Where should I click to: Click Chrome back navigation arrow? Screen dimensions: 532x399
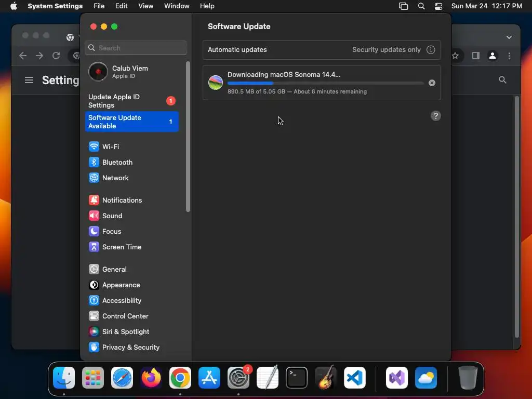[x=23, y=56]
